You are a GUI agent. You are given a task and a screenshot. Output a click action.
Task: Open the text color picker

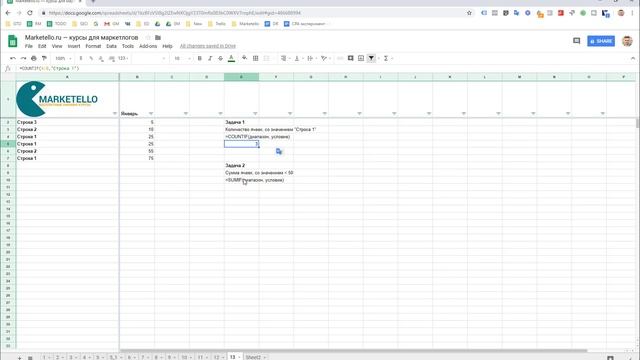231,58
